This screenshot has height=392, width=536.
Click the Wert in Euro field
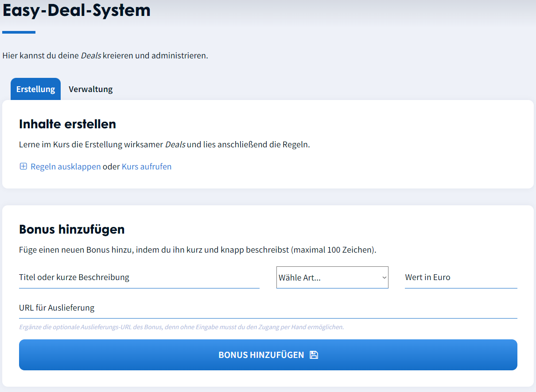coord(461,277)
